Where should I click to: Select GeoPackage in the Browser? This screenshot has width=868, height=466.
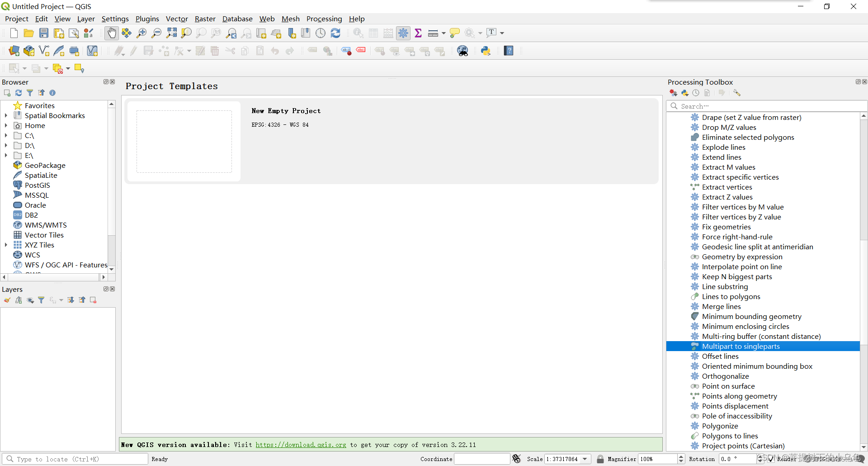[45, 165]
